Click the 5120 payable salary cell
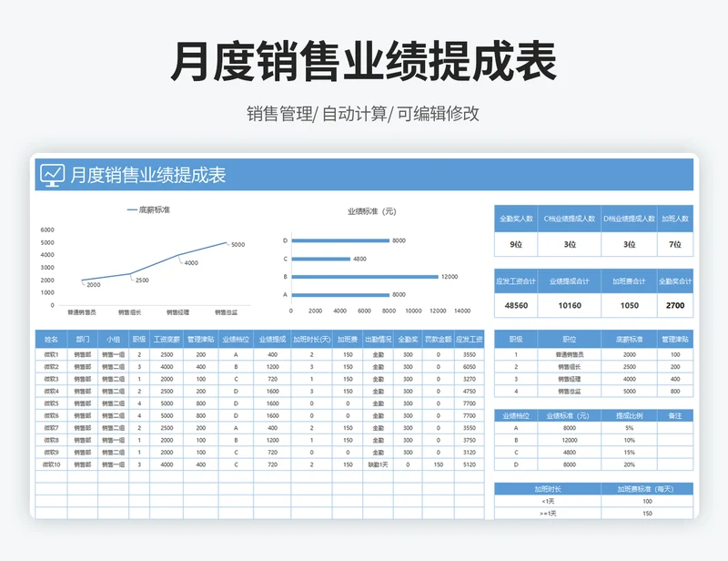728x561 pixels. click(x=469, y=464)
